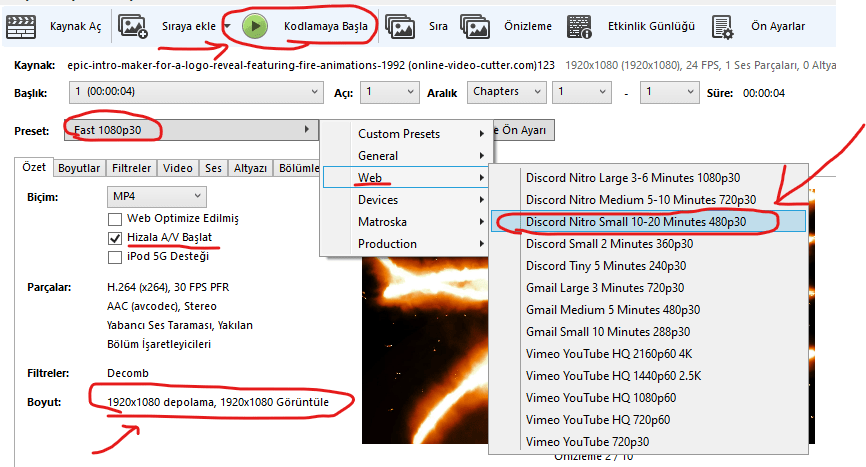
Task: Choose Vimeo YouTube HQ 720p60 preset
Action: point(648,420)
